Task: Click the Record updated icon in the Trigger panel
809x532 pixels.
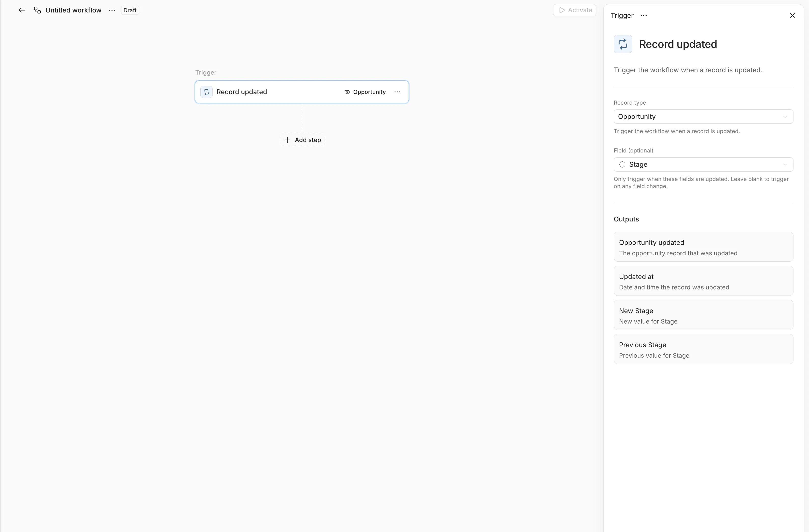Action: [622, 44]
